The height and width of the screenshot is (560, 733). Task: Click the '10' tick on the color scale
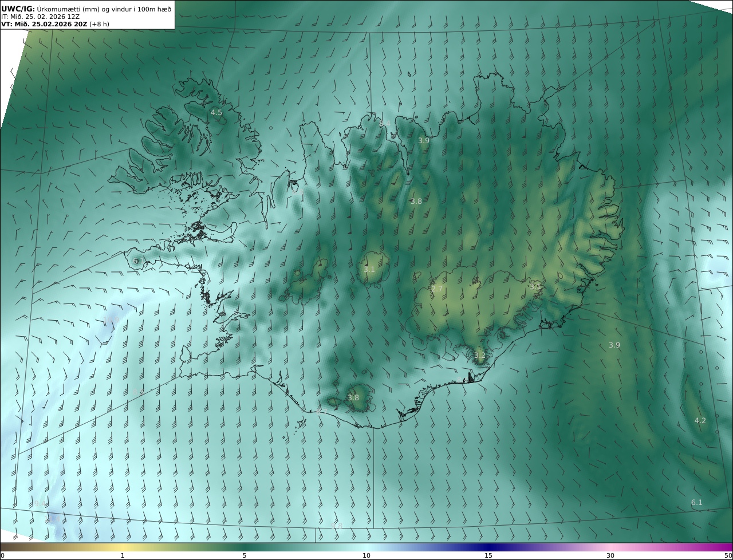tap(366, 556)
